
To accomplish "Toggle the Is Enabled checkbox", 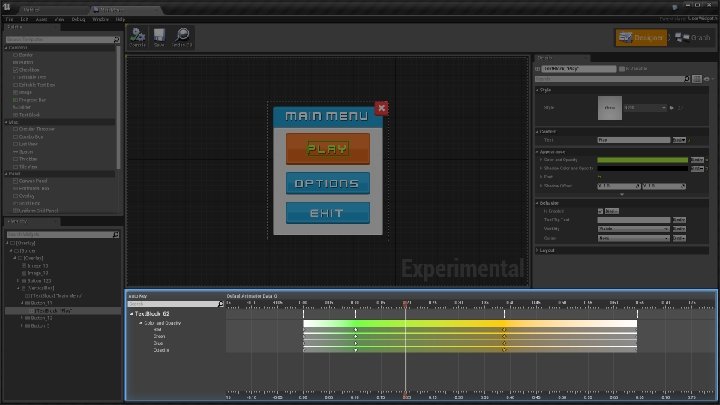I will (x=600, y=211).
